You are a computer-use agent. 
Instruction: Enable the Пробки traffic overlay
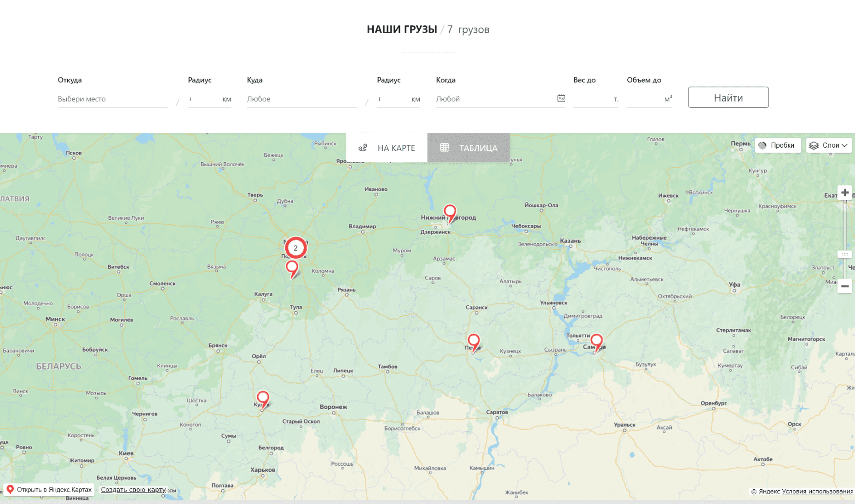(x=778, y=145)
